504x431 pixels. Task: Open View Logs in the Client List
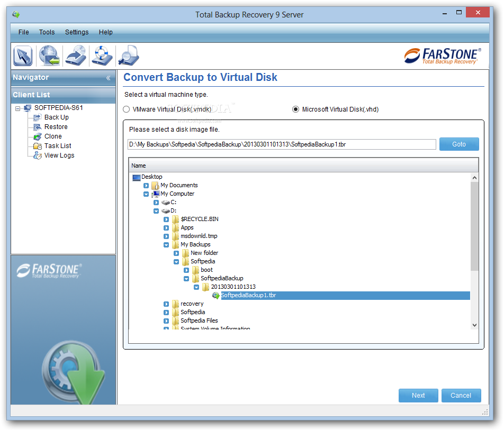(x=59, y=155)
